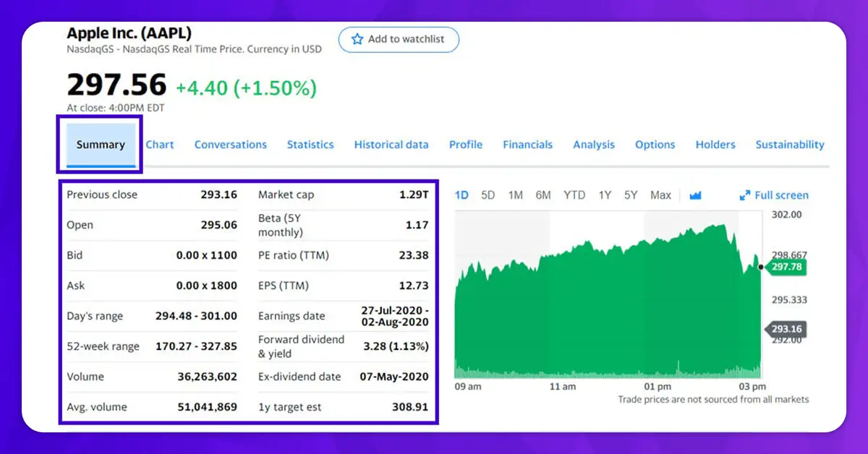The width and height of the screenshot is (868, 454).
Task: Click the Apple Inc. (AAPL) title
Action: [x=129, y=33]
